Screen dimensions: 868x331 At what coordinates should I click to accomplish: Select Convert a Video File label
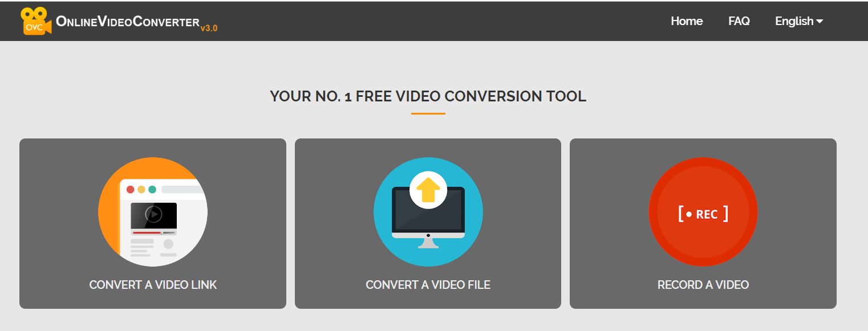tap(428, 285)
